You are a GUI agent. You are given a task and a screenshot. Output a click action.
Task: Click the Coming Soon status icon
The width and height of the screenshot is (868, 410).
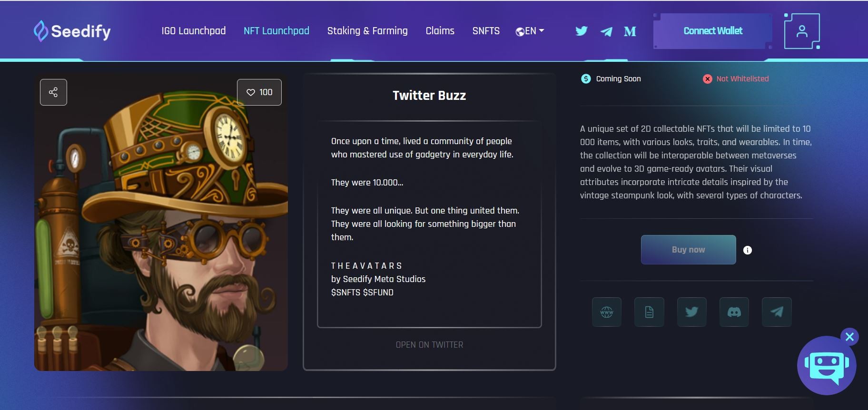click(x=586, y=79)
